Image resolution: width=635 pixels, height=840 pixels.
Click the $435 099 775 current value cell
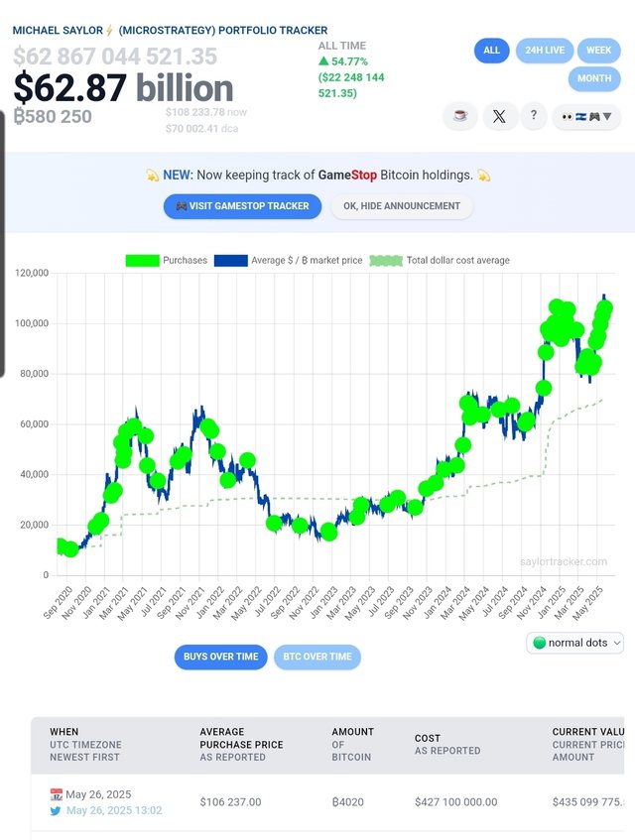[x=587, y=802]
